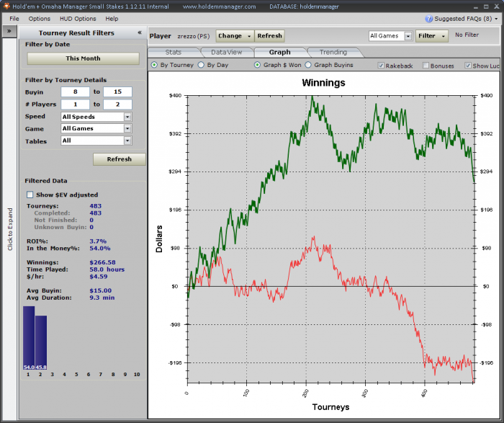Open the All Games dropdown next to Filter
The image size is (504, 423).
tap(390, 35)
